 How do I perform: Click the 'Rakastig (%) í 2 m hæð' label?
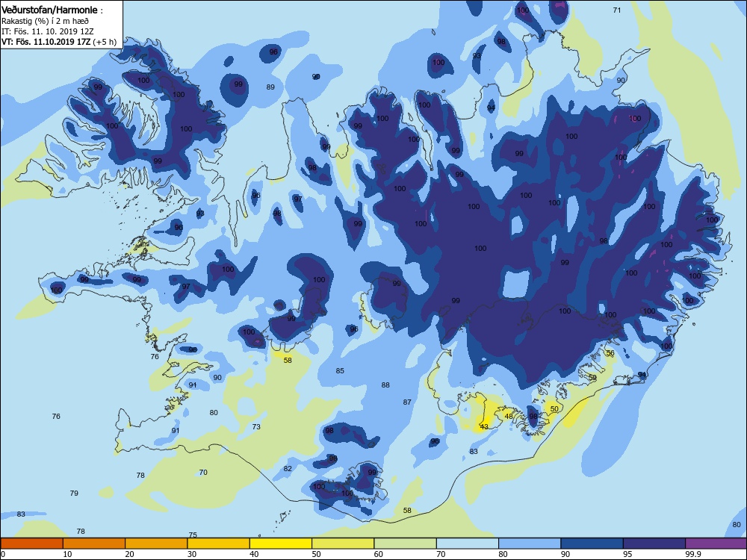[45, 21]
